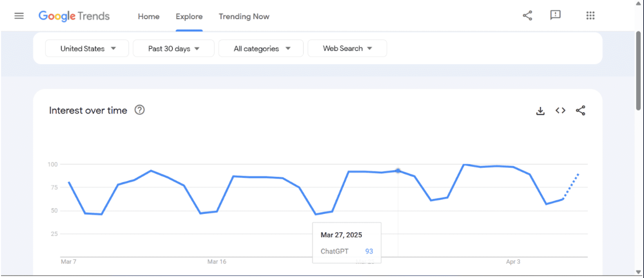This screenshot has width=644, height=278.
Task: Click the scrollbar down arrow
Action: point(638,272)
